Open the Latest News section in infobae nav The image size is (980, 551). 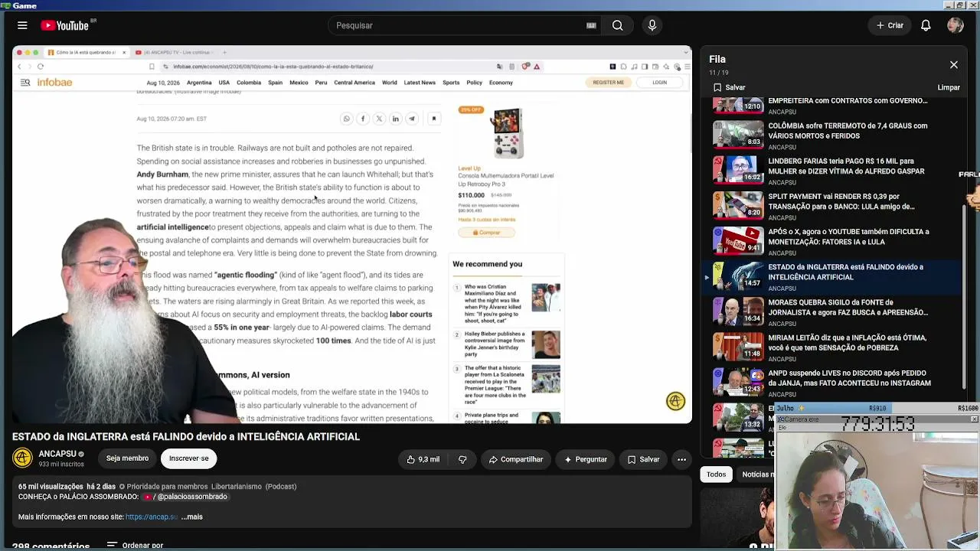click(x=420, y=83)
